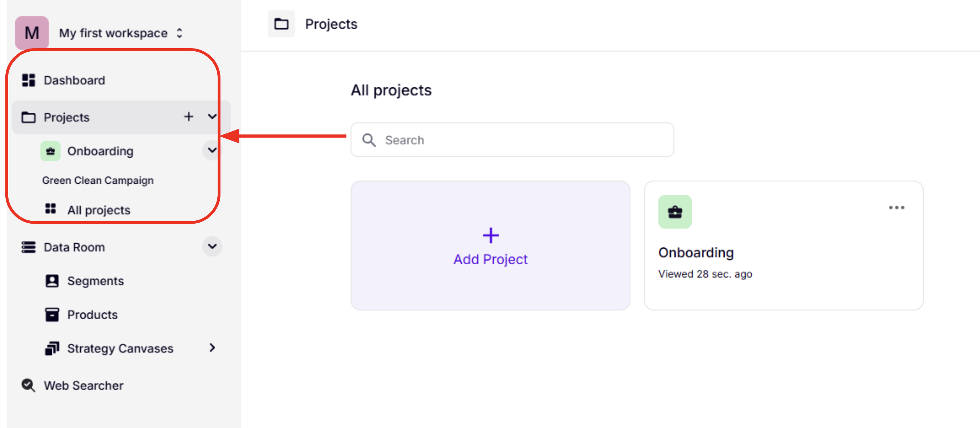
Task: Click the Data Room database icon
Action: (29, 247)
